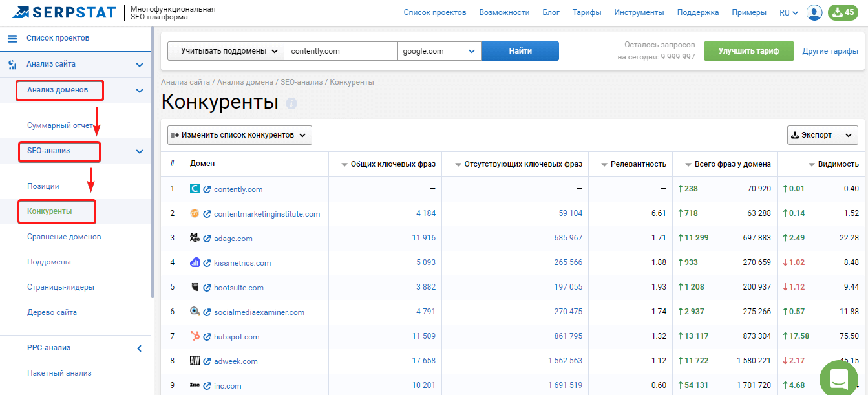Open Изменить список конкурентов dropdown

coord(240,135)
